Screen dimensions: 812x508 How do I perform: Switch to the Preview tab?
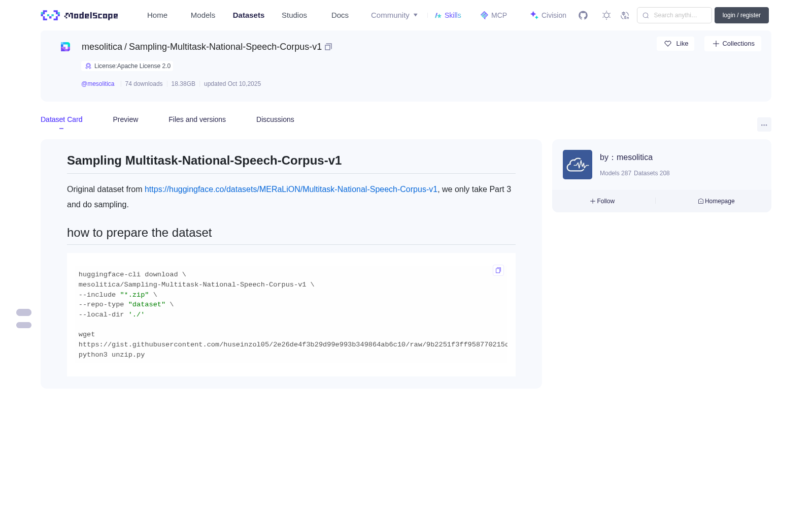tap(125, 119)
